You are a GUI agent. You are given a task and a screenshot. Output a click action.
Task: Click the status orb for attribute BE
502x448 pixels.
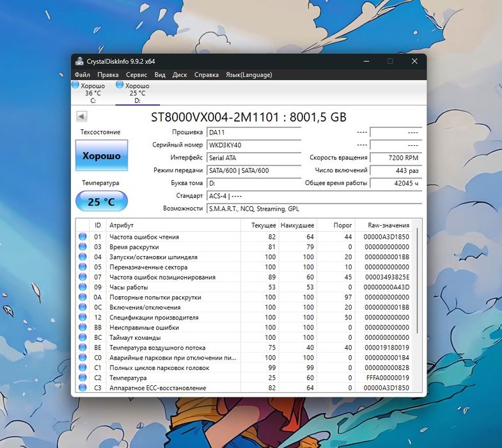pos(82,348)
